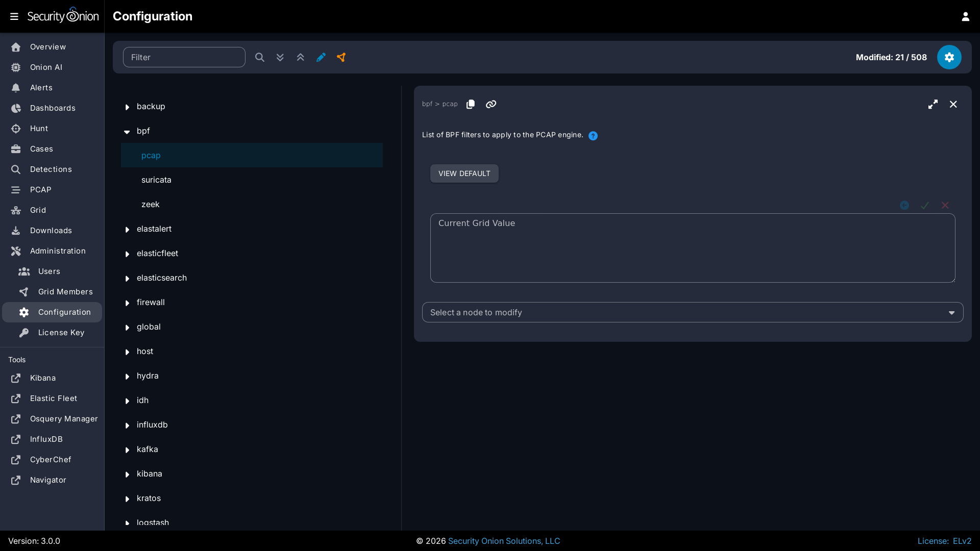Open Select a node to modify dropdown
The height and width of the screenshot is (551, 980).
point(692,312)
